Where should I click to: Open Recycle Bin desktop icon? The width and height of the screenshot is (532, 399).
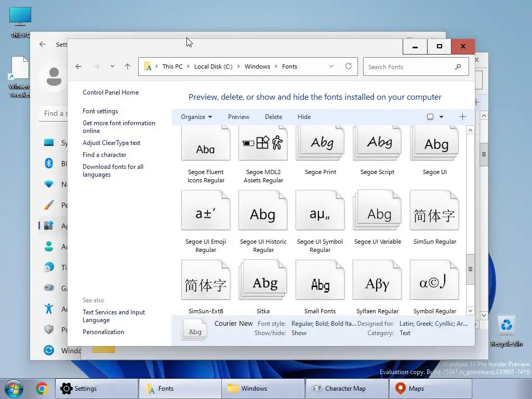pos(506,331)
